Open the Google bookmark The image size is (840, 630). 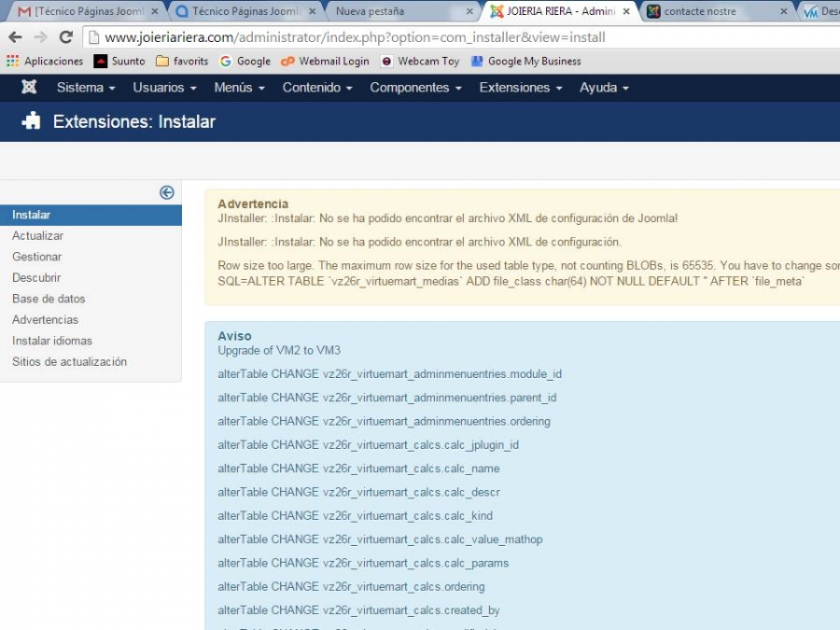[245, 61]
